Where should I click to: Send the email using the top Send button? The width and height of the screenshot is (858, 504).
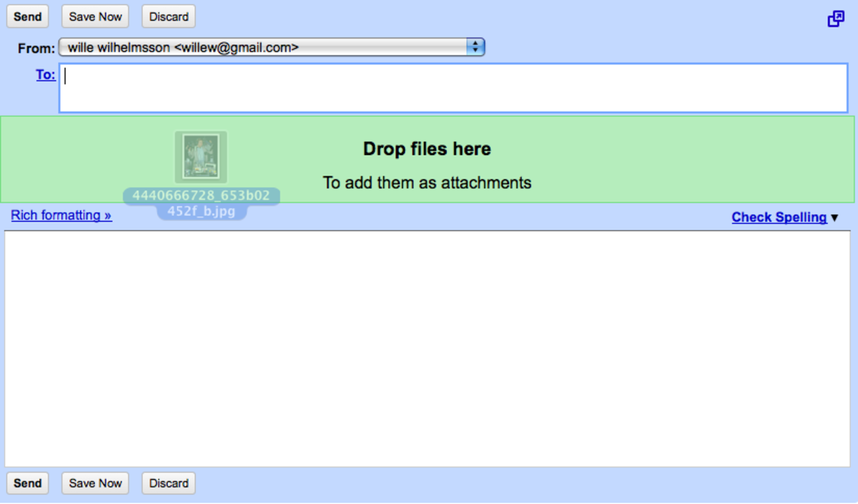[x=27, y=16]
